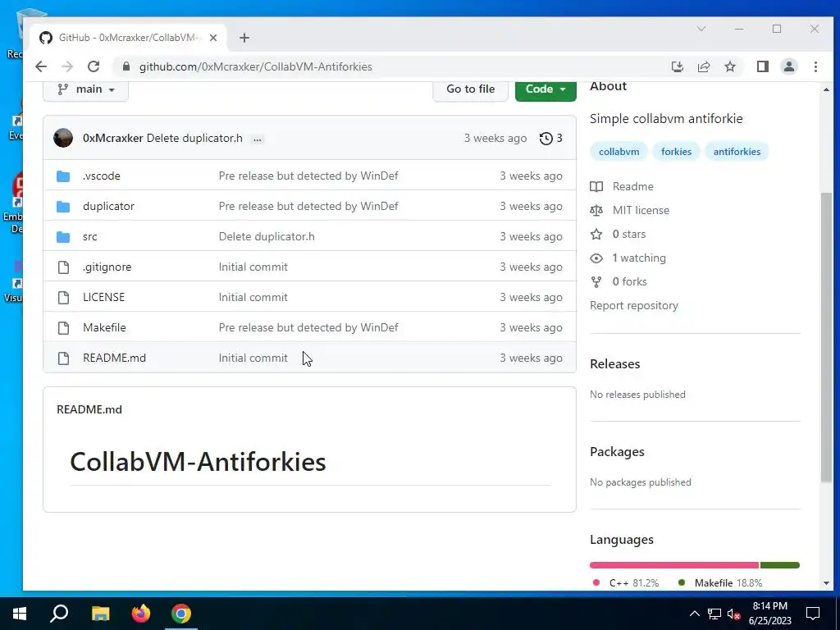View 0 stars link
This screenshot has height=630, width=840.
pos(618,234)
